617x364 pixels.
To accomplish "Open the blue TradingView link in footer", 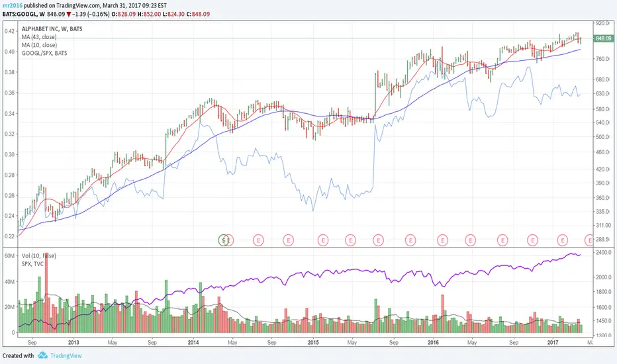I will pyautogui.click(x=66, y=356).
